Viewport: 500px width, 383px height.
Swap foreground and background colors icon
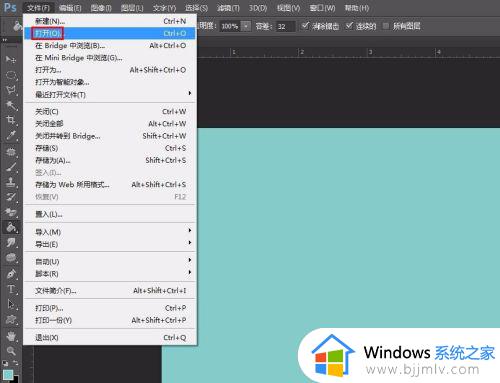click(x=15, y=363)
